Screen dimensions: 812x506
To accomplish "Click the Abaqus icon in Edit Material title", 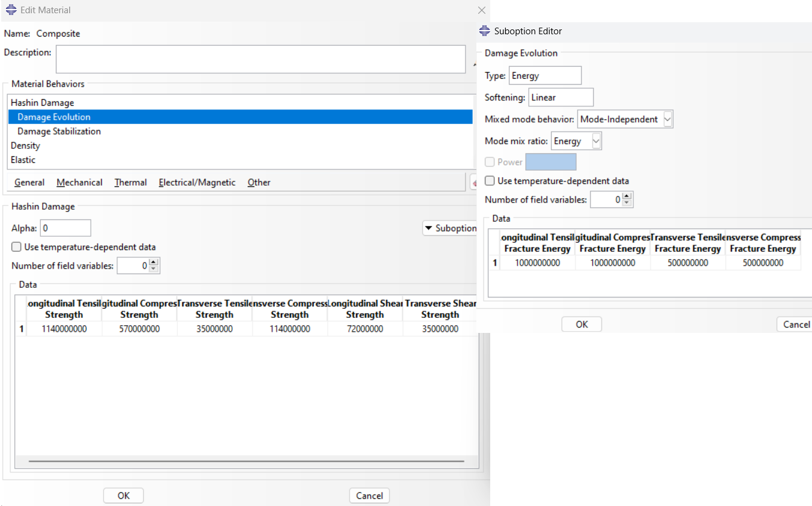I will [x=11, y=10].
